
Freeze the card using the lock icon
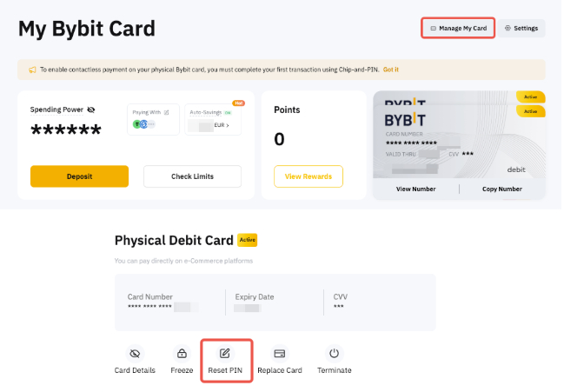tap(182, 354)
